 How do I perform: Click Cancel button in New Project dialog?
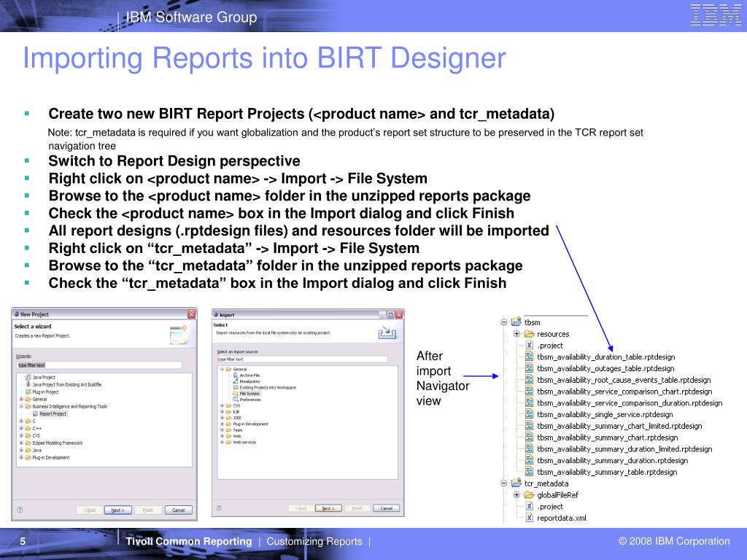(178, 510)
